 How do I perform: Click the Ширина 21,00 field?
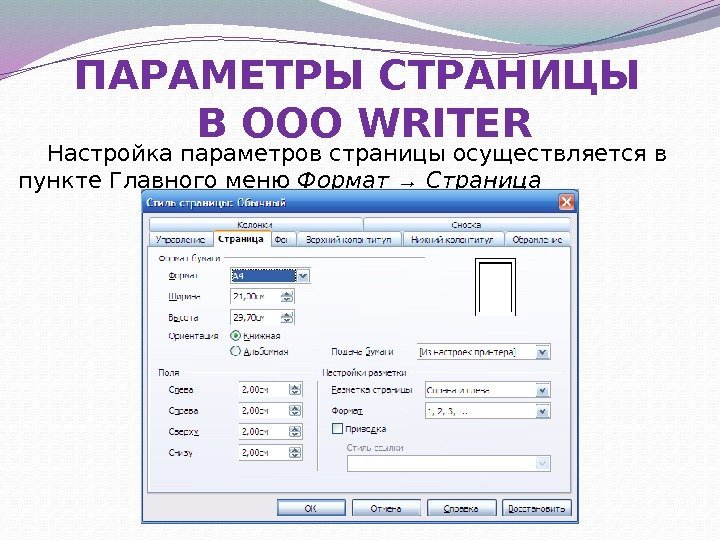tap(256, 297)
